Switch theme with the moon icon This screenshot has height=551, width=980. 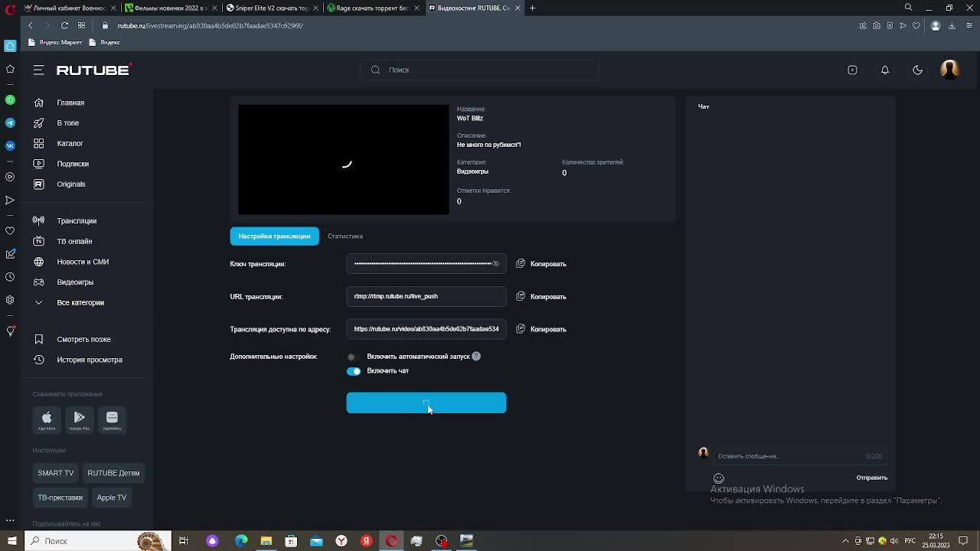918,70
